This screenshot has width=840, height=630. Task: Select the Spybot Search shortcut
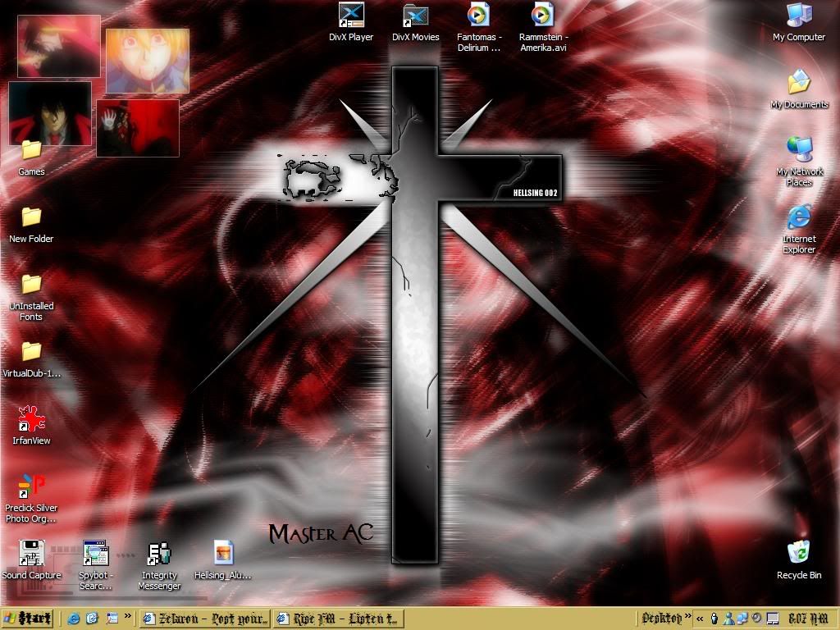(95, 565)
